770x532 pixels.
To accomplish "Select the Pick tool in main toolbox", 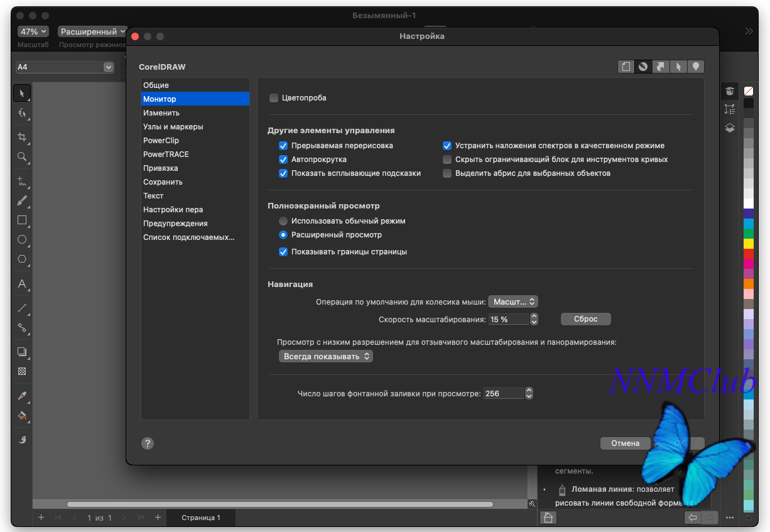I will (22, 93).
